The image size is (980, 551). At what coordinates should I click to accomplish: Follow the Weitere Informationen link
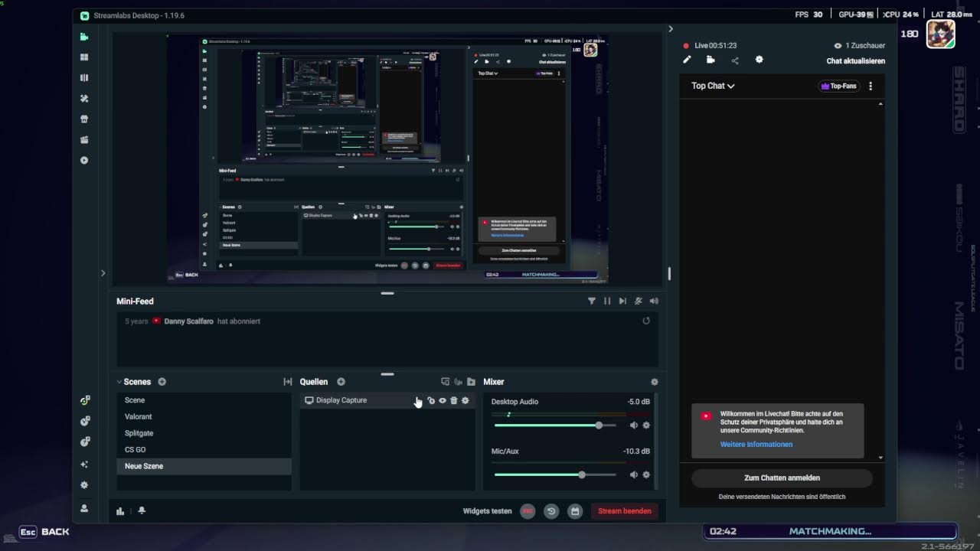(756, 445)
